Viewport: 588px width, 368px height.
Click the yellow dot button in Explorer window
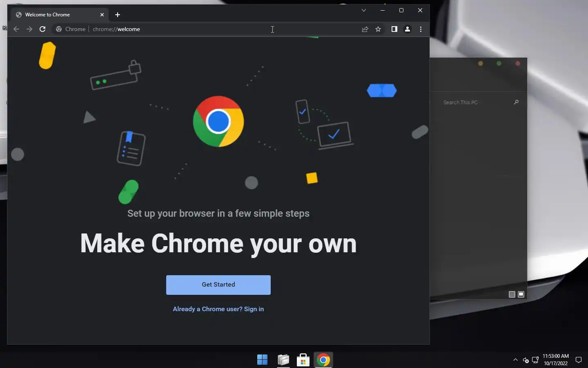tap(481, 63)
